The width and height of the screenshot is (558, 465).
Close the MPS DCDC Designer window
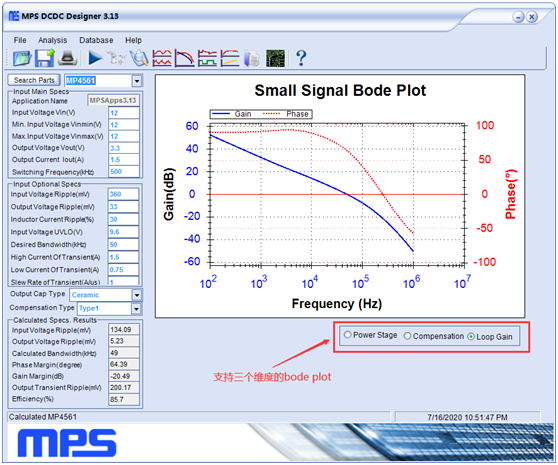532,17
